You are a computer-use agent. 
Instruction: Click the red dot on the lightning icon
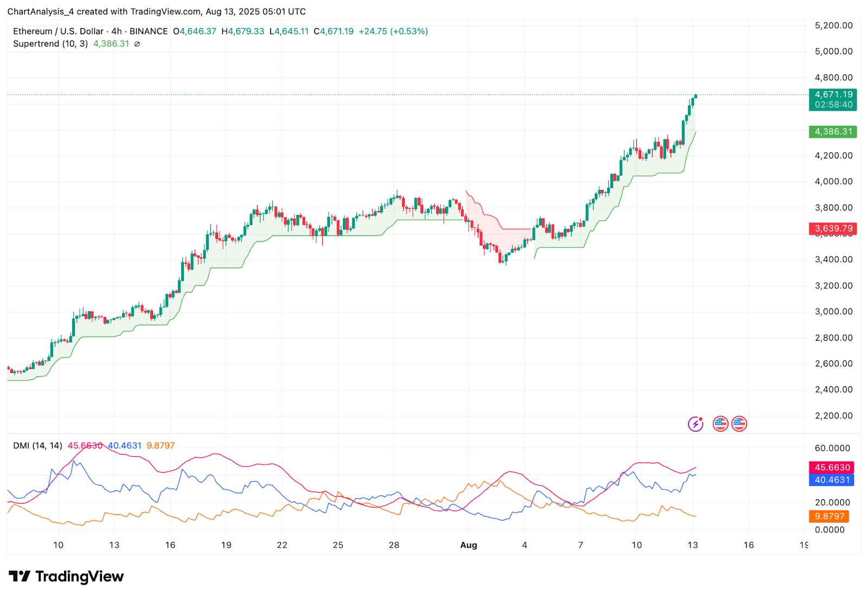pos(701,418)
